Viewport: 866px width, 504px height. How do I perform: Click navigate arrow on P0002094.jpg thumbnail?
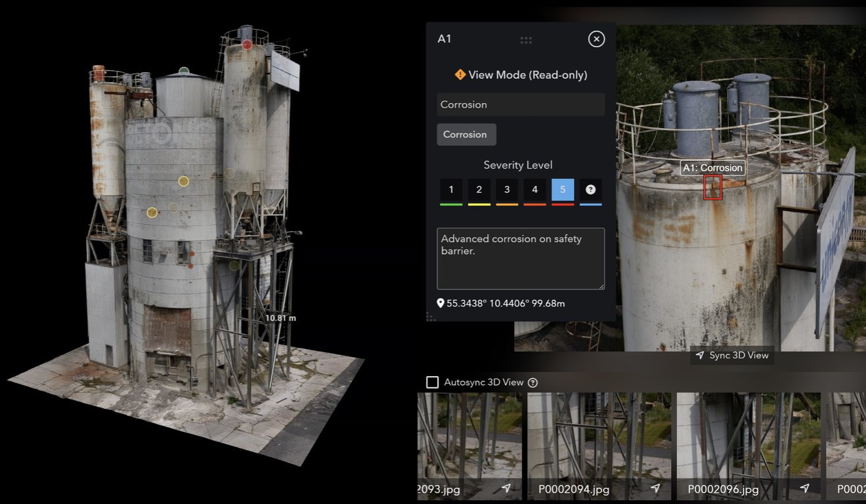click(x=655, y=489)
